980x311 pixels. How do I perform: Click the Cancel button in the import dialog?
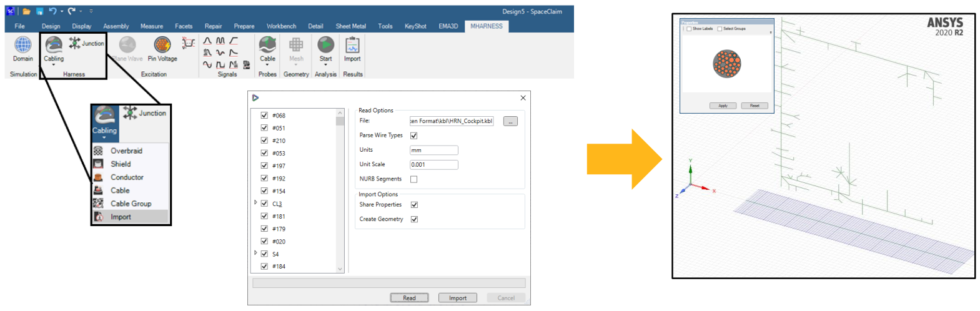tap(506, 298)
